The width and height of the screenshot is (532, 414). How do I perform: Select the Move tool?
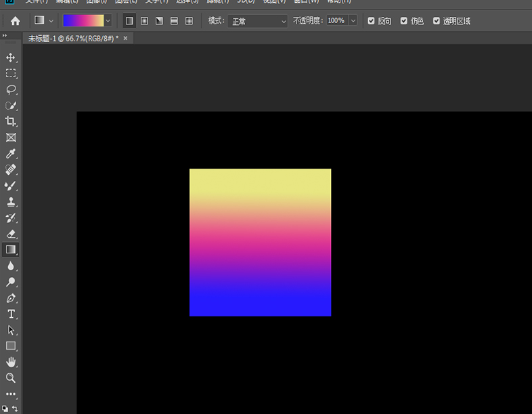click(x=11, y=58)
